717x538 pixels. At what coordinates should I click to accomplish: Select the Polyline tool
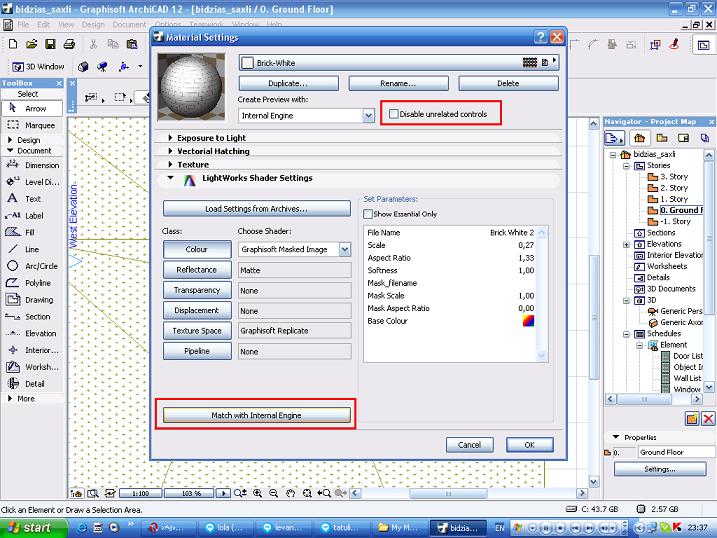33,283
